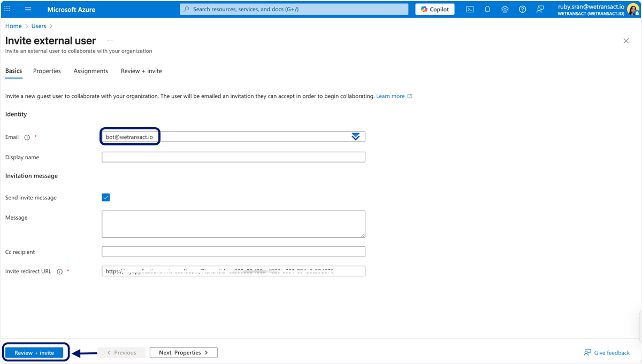Open the portal hamburger menu
Screen dimensions: 642x364
[28, 9]
